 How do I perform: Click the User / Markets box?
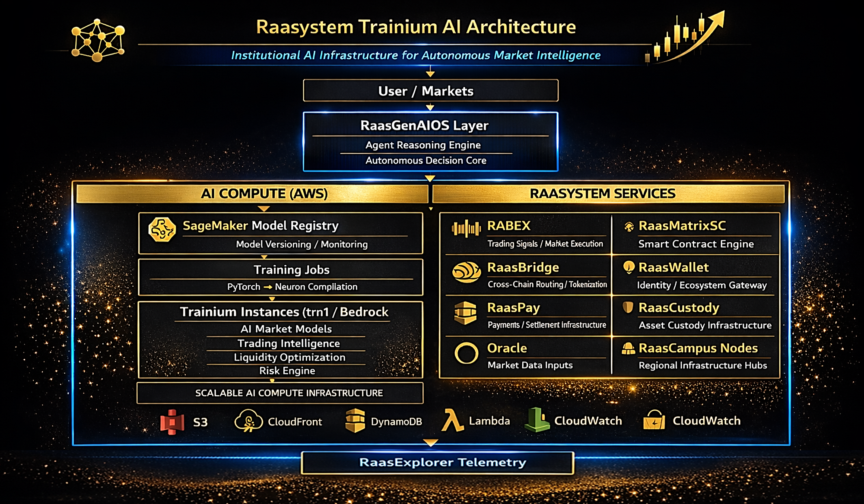click(430, 91)
